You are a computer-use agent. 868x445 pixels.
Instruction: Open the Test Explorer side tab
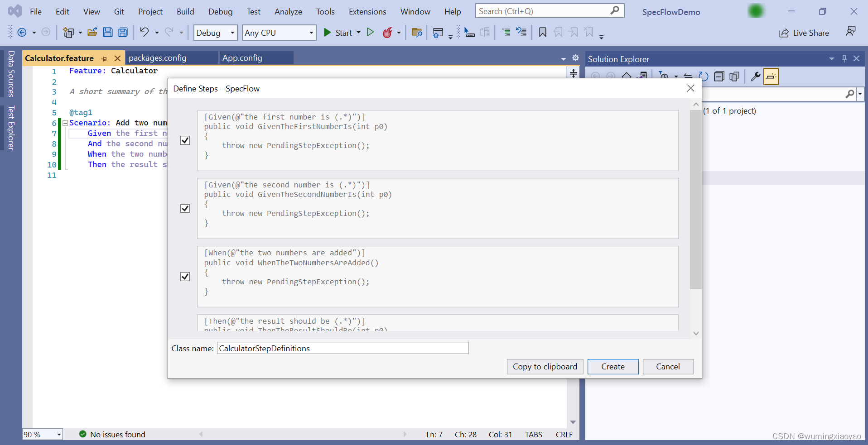coord(11,128)
